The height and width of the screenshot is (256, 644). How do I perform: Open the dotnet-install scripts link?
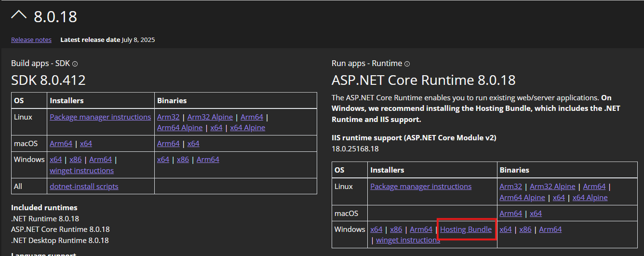[84, 186]
